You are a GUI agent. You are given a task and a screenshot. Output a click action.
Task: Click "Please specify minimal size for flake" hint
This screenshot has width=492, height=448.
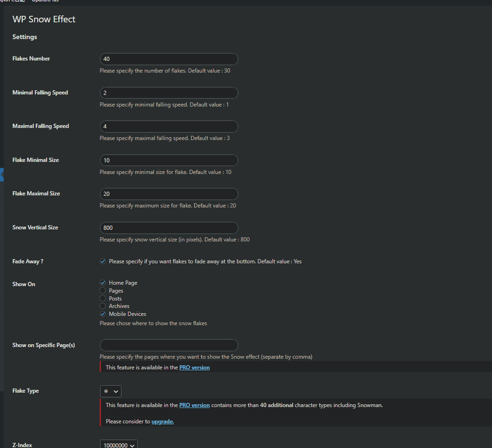point(166,172)
